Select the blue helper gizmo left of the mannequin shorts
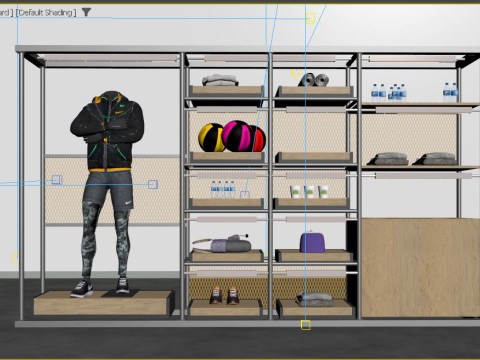480x360 pixels. point(57,180)
